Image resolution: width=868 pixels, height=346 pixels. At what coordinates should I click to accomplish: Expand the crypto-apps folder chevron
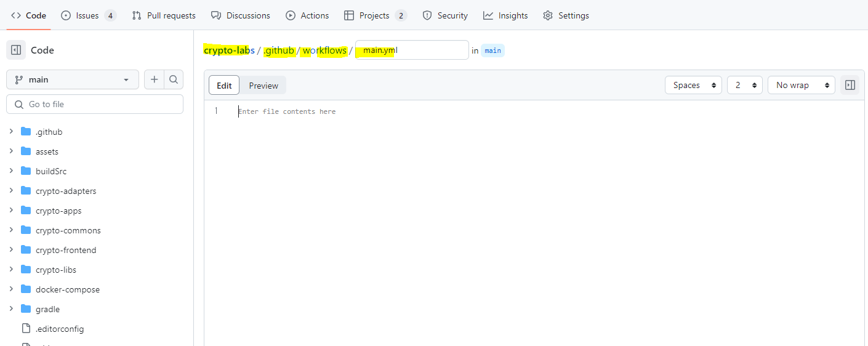point(11,211)
